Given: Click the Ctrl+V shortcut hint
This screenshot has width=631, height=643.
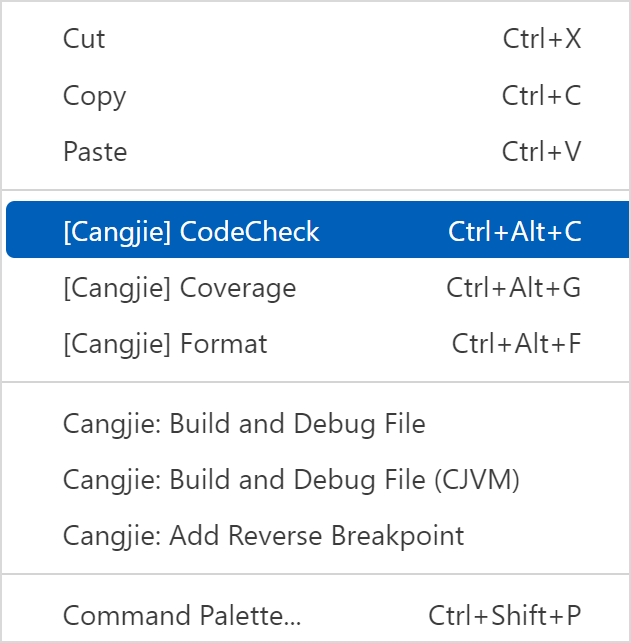Looking at the screenshot, I should coord(541,152).
